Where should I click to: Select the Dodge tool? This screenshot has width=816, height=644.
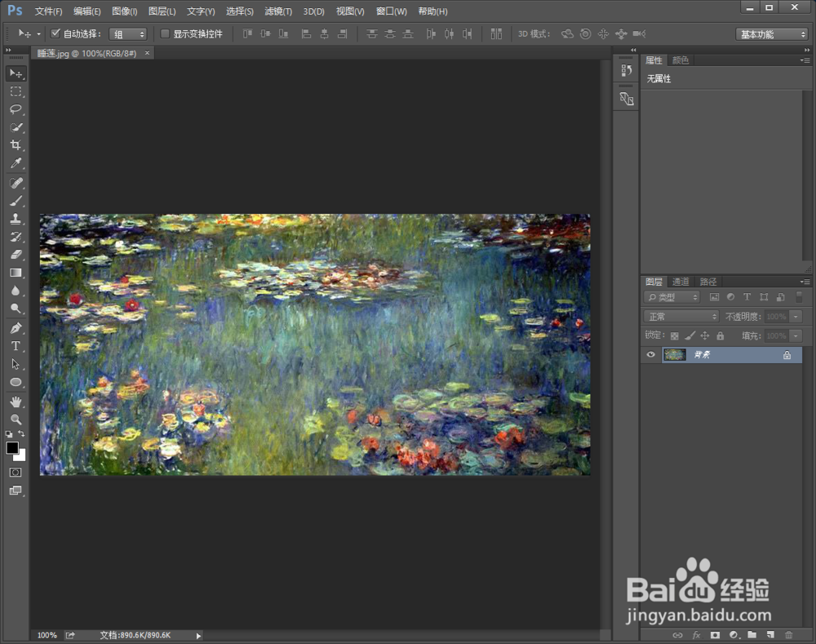pos(16,309)
